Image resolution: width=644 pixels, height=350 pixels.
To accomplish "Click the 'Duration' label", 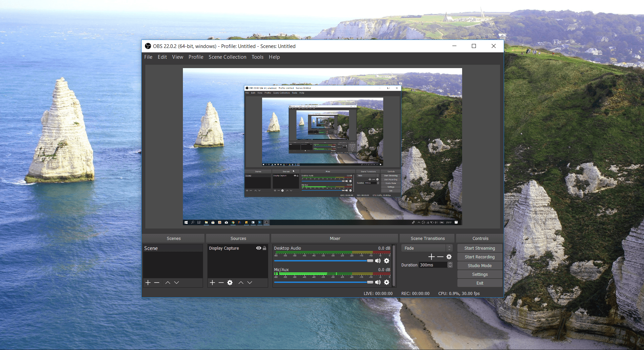I will point(409,265).
